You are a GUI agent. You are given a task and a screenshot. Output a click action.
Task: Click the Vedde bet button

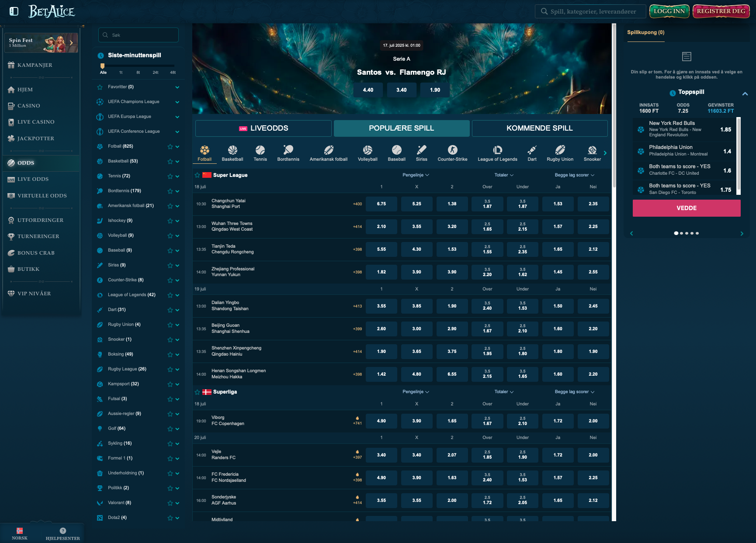coord(687,208)
